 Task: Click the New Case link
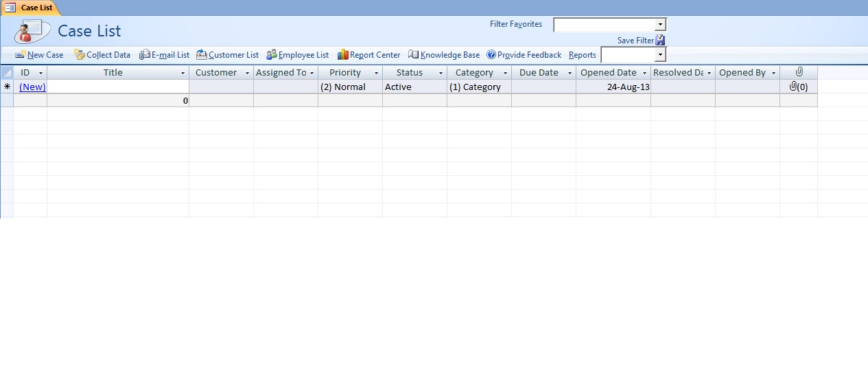tap(45, 55)
